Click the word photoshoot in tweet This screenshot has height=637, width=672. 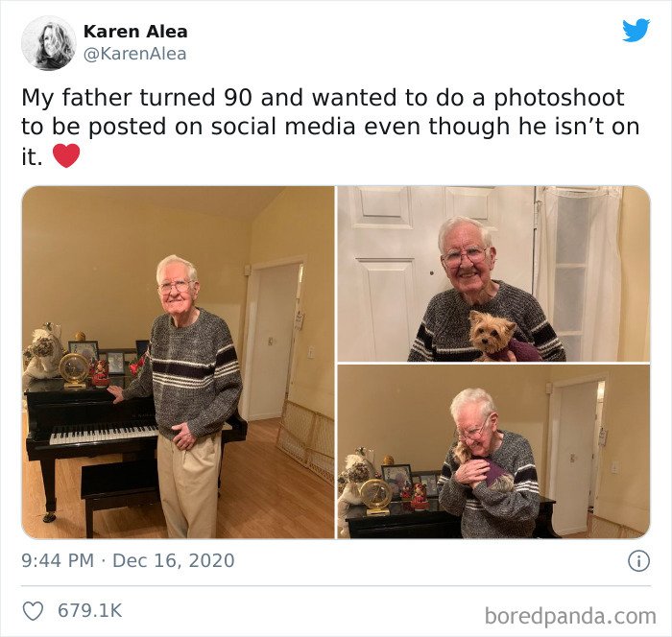[559, 98]
